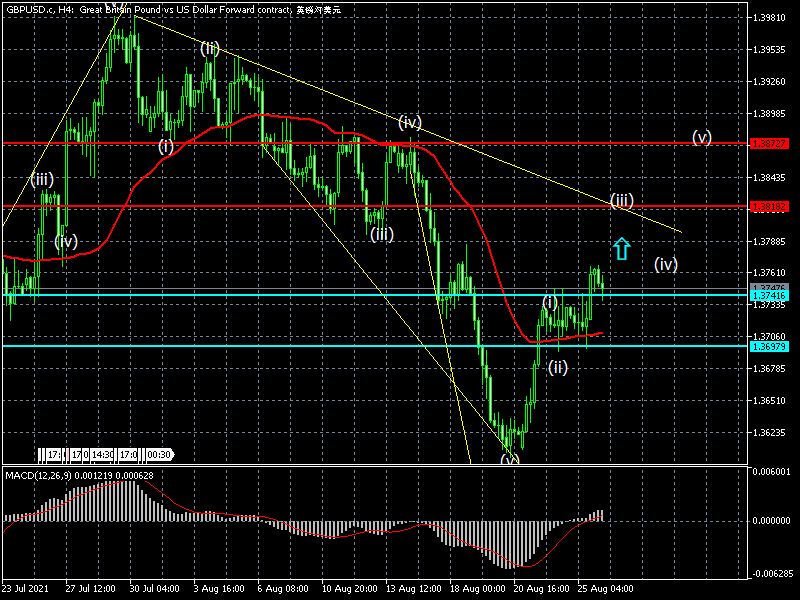The image size is (800, 600).
Task: Select the 14:30 event marker
Action: tap(103, 454)
